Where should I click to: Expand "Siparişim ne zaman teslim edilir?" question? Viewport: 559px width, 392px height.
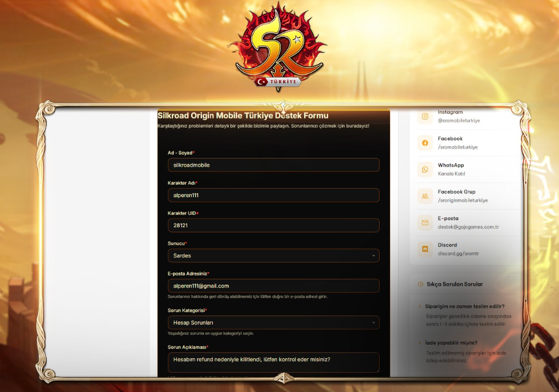click(x=464, y=306)
